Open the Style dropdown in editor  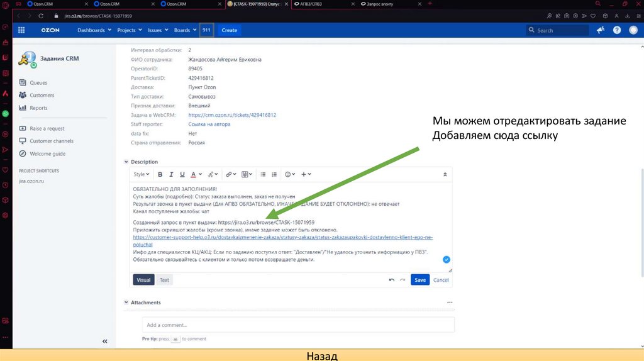(142, 174)
